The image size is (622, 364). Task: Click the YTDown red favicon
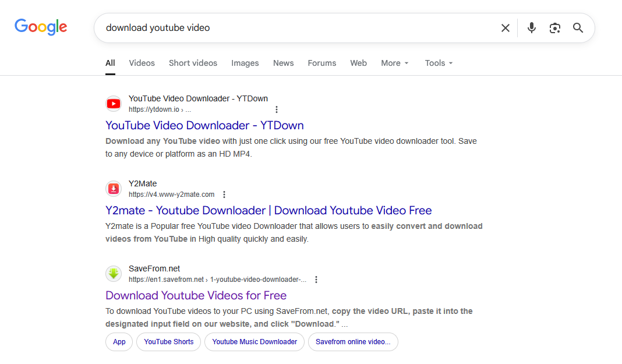pyautogui.click(x=114, y=104)
